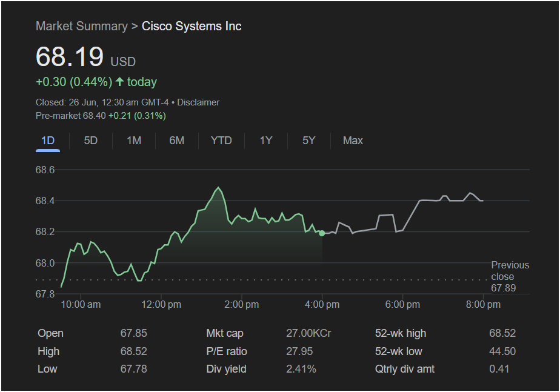Select the YTD tab
Screen dimensions: 560x392
pos(221,141)
